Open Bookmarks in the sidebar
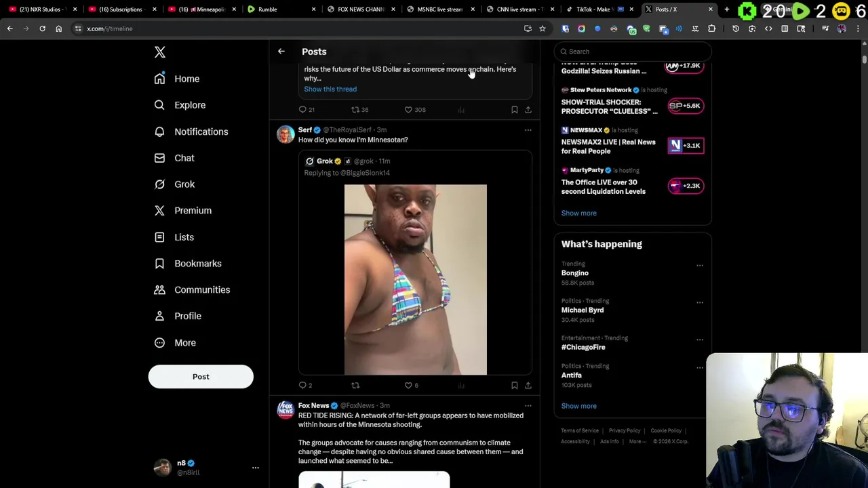868x488 pixels. click(x=188, y=263)
